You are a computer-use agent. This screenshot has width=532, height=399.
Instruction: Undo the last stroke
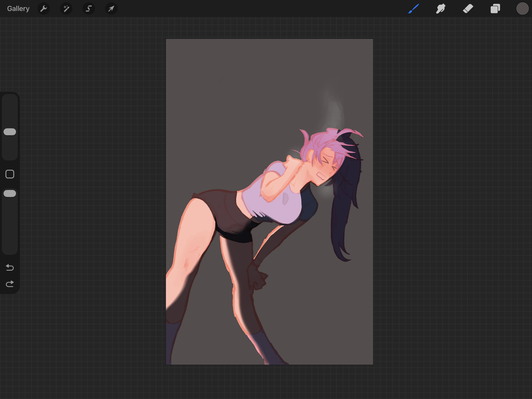coord(10,267)
